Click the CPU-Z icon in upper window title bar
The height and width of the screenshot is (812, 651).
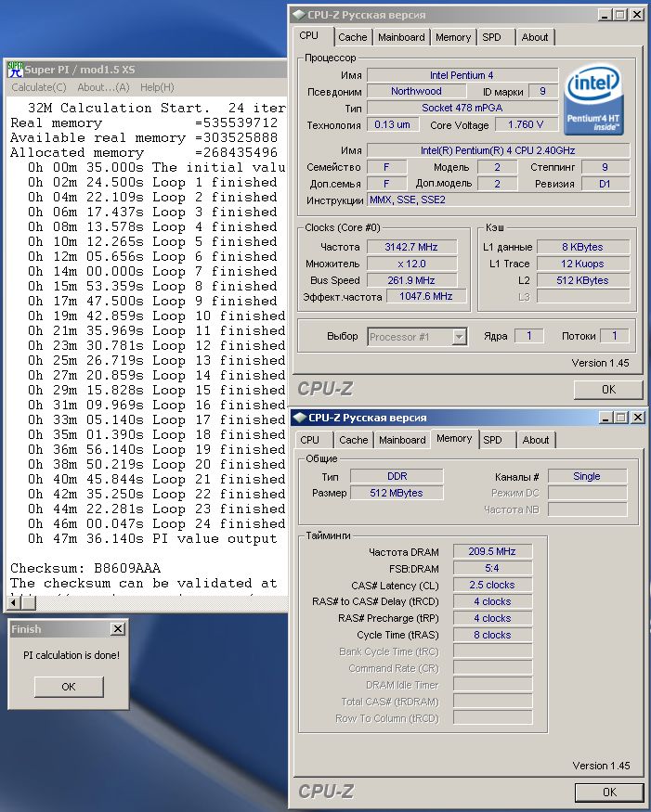pyautogui.click(x=298, y=15)
